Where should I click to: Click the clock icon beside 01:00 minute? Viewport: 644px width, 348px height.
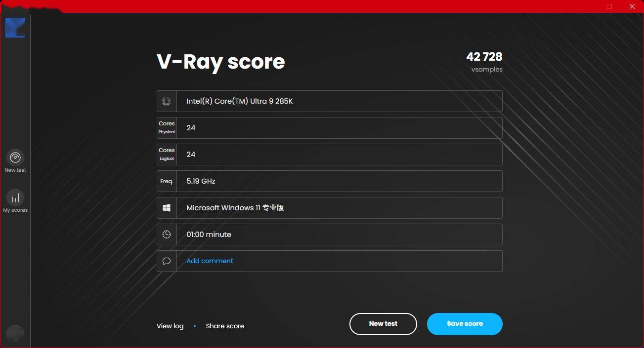[167, 234]
